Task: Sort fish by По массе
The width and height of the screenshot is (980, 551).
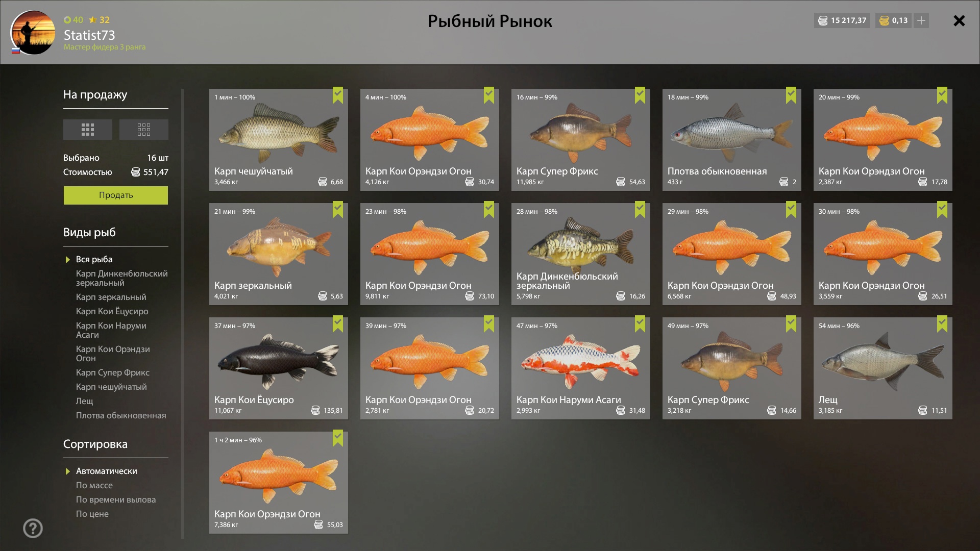Action: [x=94, y=485]
